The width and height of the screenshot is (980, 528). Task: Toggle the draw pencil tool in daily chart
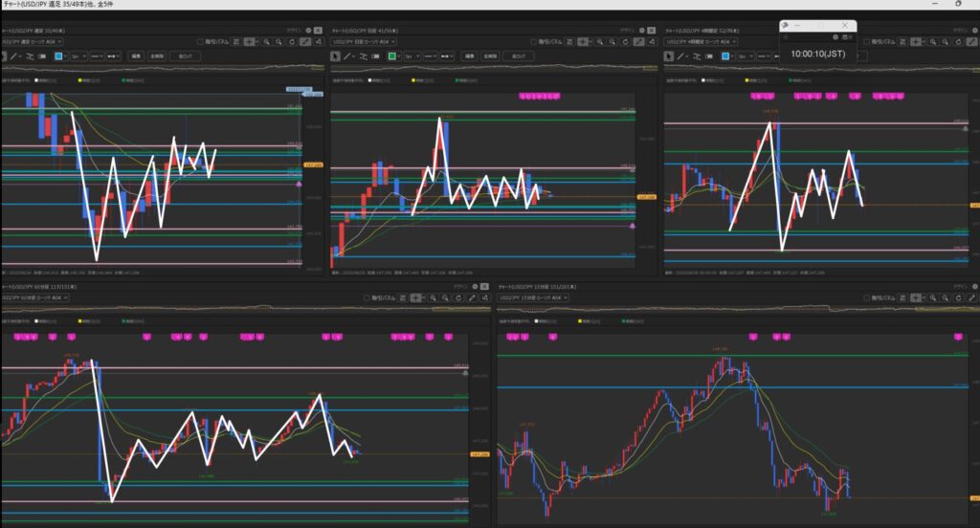(x=638, y=42)
